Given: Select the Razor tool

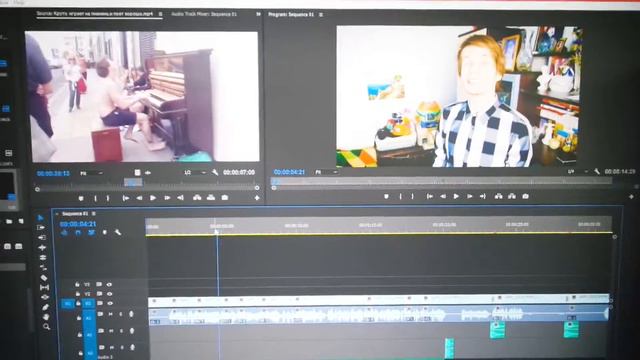Looking at the screenshot, I should tap(44, 278).
